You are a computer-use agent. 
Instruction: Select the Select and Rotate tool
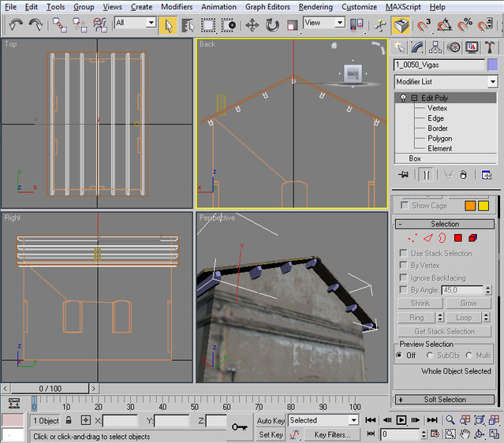(272, 24)
